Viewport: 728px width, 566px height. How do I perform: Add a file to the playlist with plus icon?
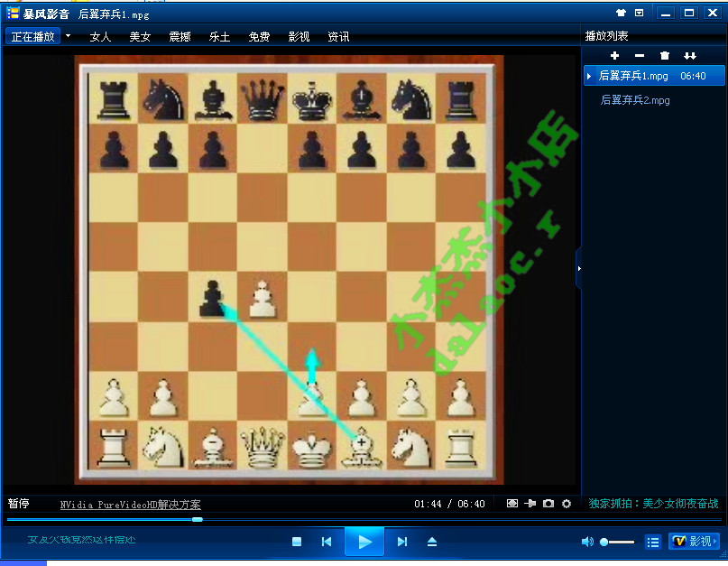[x=614, y=56]
